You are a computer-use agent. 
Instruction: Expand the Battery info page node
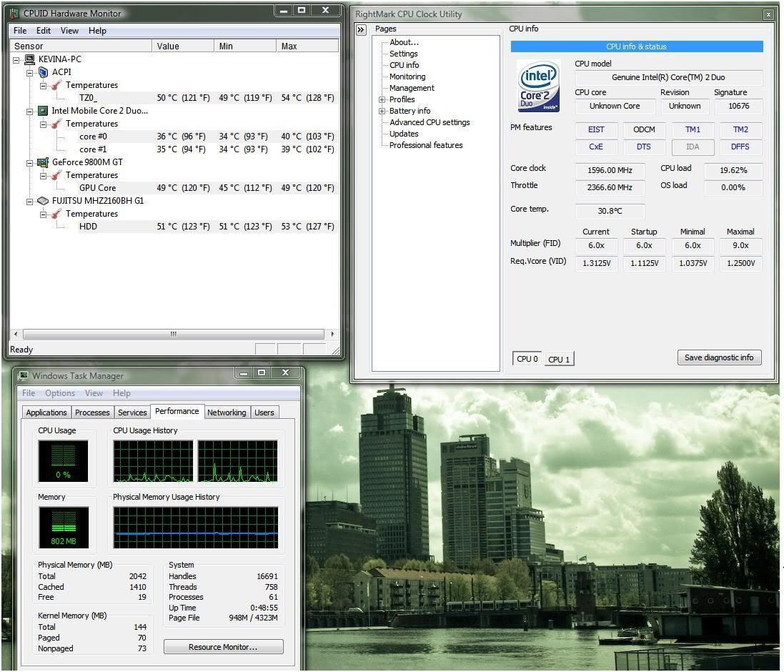coord(382,111)
